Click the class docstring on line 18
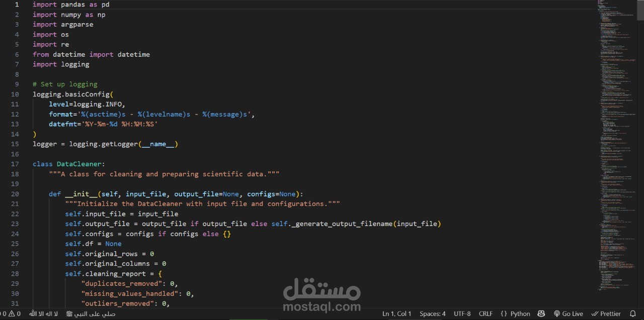The height and width of the screenshot is (320, 644). [x=164, y=174]
